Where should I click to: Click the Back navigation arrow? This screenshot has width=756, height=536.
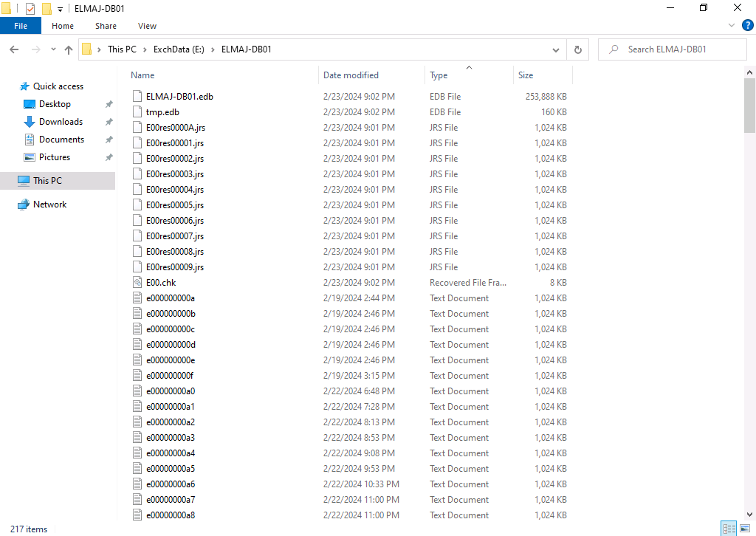(x=13, y=49)
